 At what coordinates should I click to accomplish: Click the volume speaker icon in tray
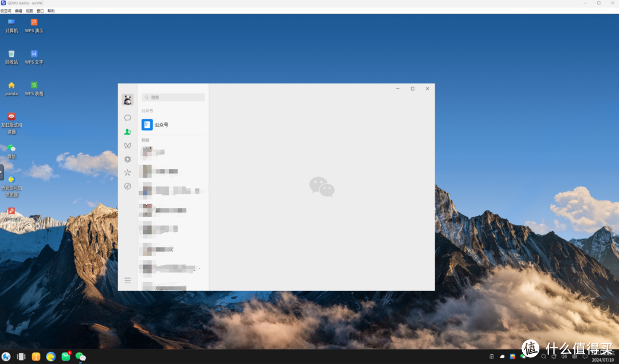coord(564,357)
